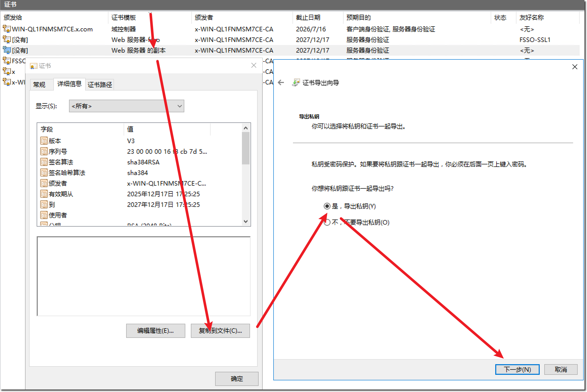Select 不，不要导出私钥 radio button
The height and width of the screenshot is (392, 587).
327,222
